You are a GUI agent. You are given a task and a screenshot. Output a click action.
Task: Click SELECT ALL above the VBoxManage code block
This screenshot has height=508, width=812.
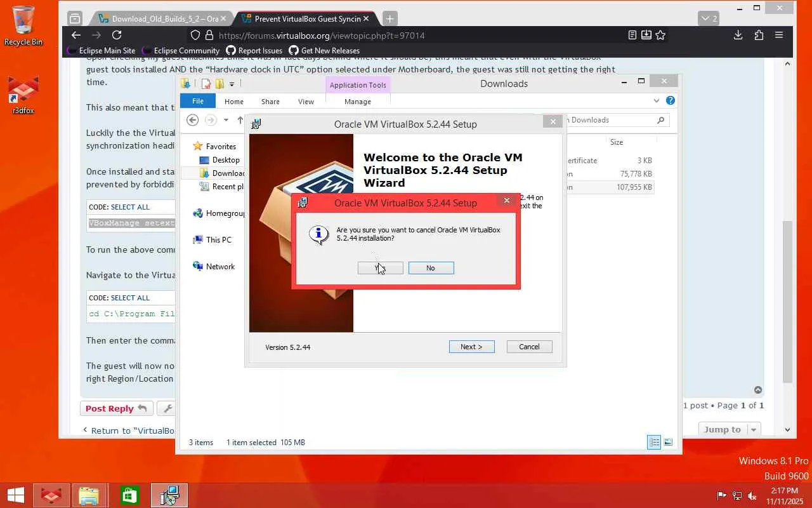tap(130, 207)
